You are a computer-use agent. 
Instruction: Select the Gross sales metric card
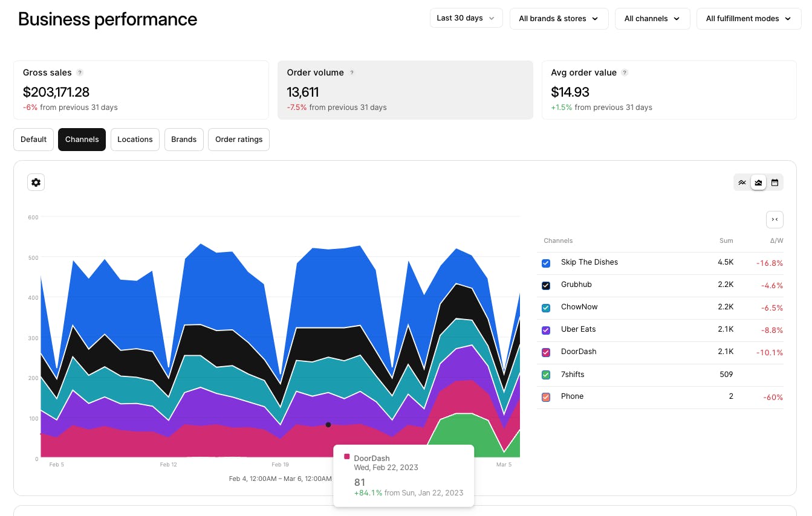pyautogui.click(x=141, y=89)
